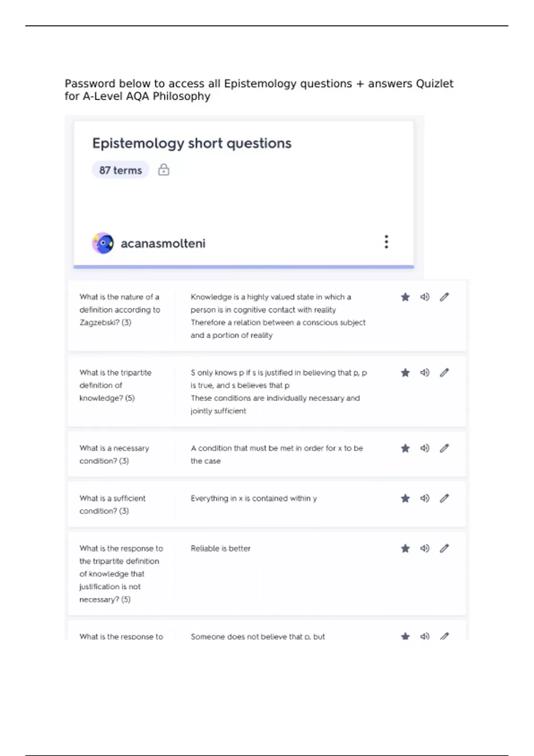Edit the necessary condition card
This screenshot has width=534, height=756.
(x=445, y=448)
